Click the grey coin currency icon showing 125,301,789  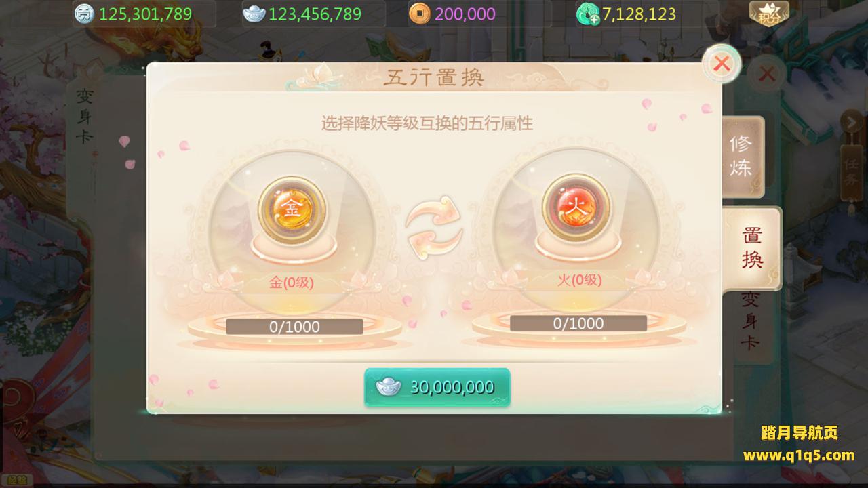coord(84,14)
